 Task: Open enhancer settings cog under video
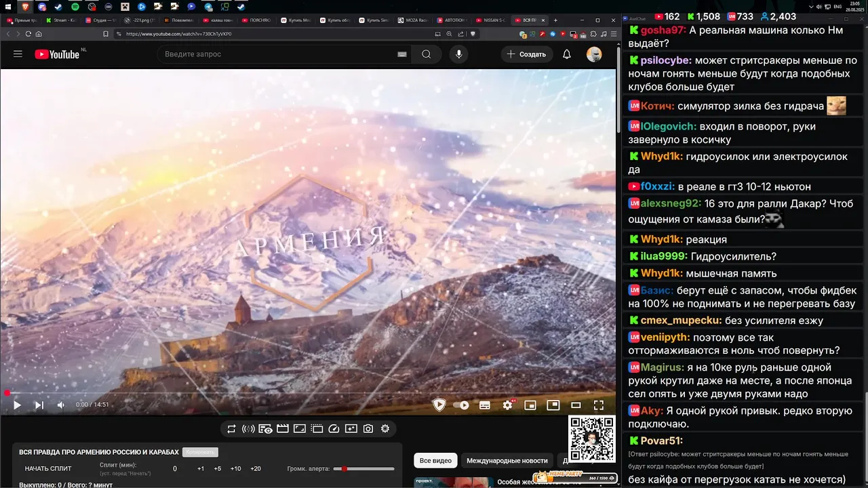(x=385, y=429)
